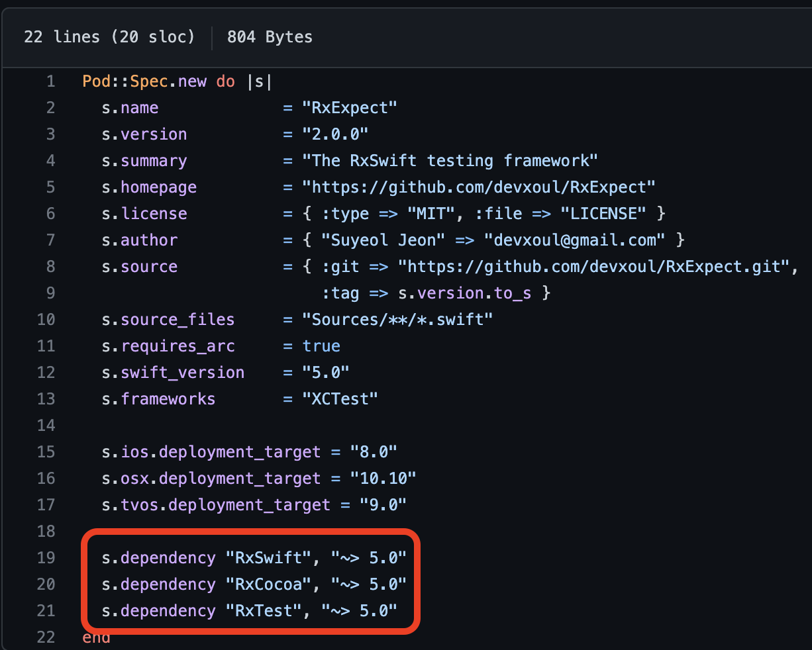The width and height of the screenshot is (812, 650).
Task: Click line number 5 in the gutter
Action: 50,187
